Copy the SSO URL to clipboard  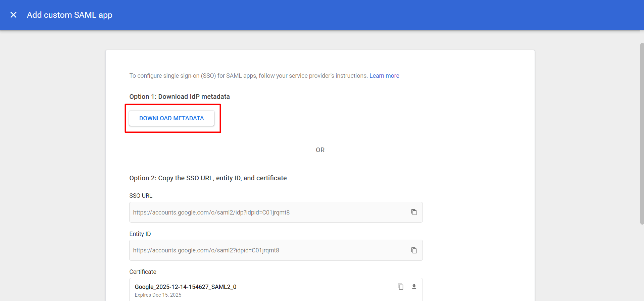click(x=414, y=212)
